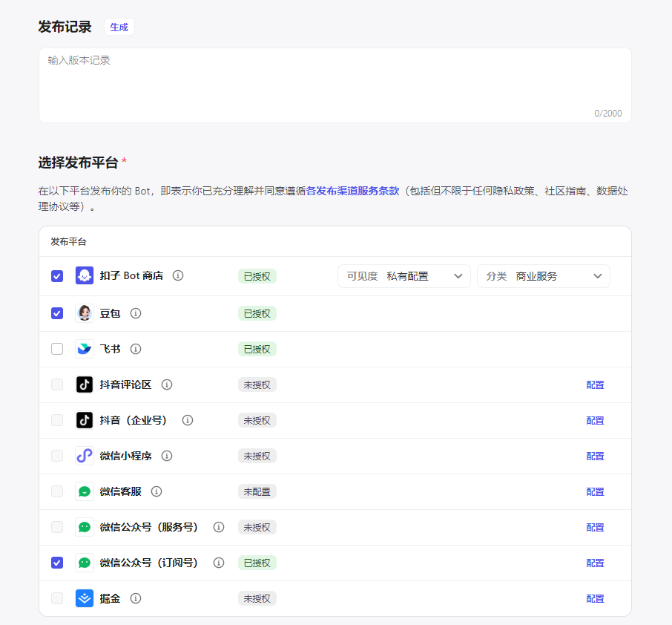Click the 未配置 badge for 微信客服

tap(257, 491)
